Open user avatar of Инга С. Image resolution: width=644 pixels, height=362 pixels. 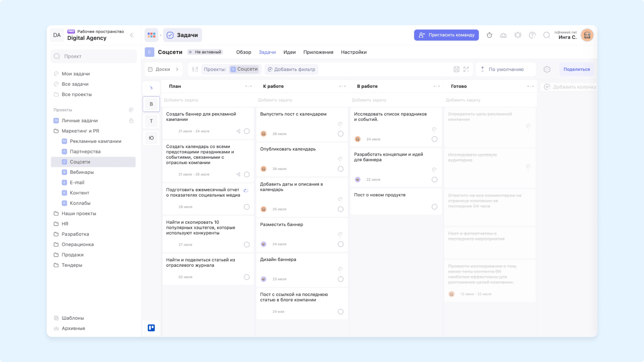tap(587, 35)
